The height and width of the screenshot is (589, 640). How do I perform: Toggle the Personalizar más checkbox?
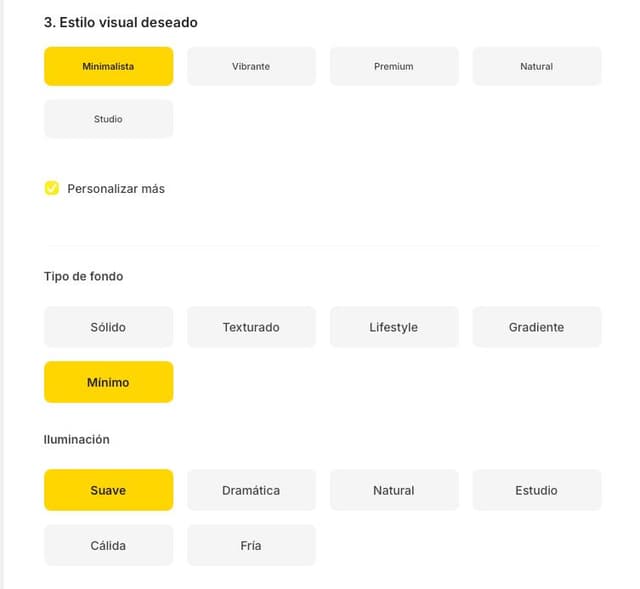tap(52, 188)
